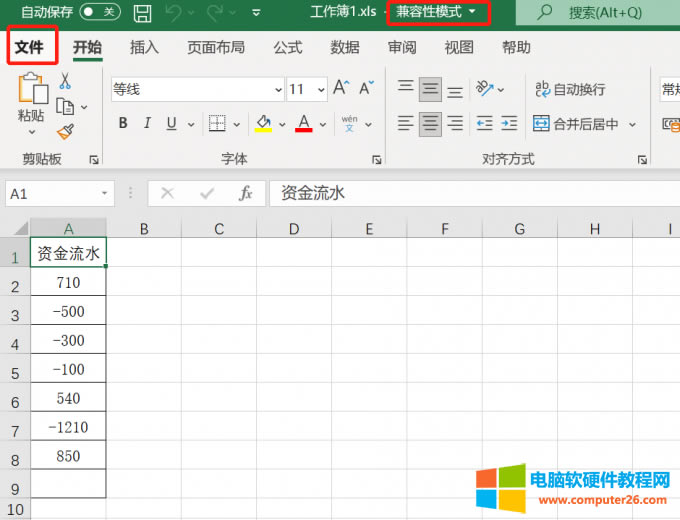
Task: Click the Save floppy disk icon
Action: [143, 13]
